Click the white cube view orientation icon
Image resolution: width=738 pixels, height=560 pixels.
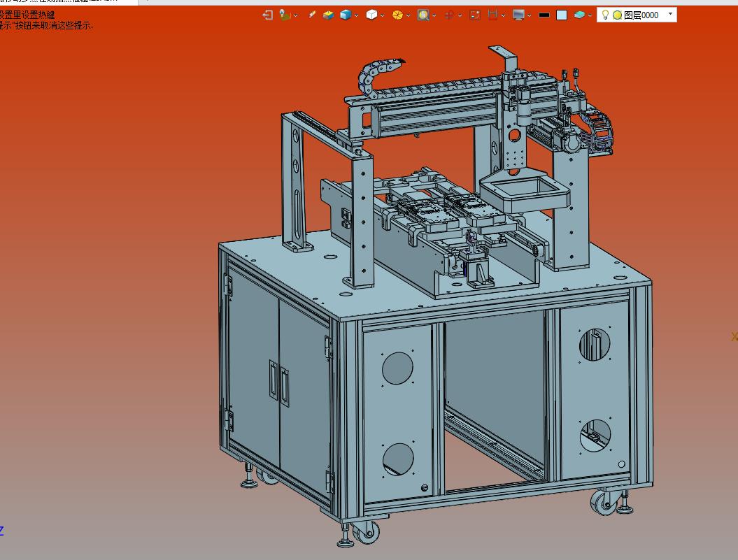point(371,15)
